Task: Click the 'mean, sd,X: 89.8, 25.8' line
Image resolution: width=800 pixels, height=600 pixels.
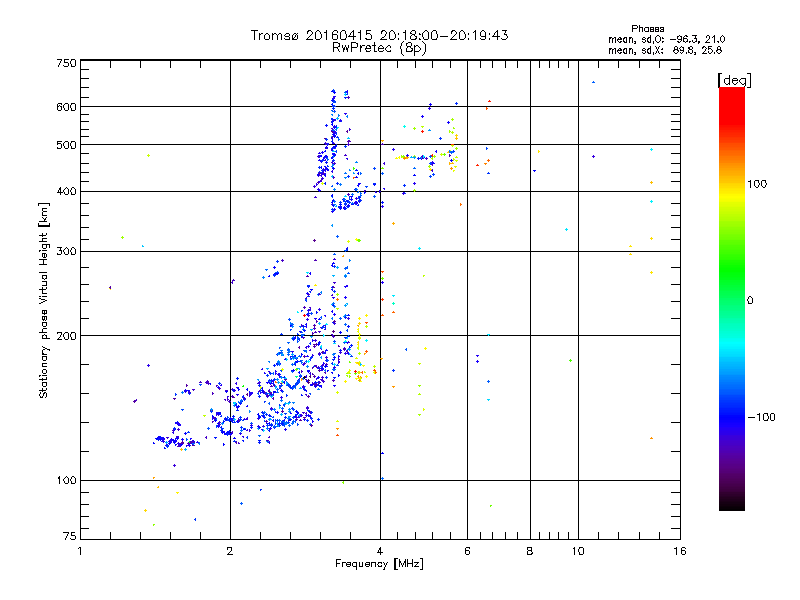Action: coord(665,50)
